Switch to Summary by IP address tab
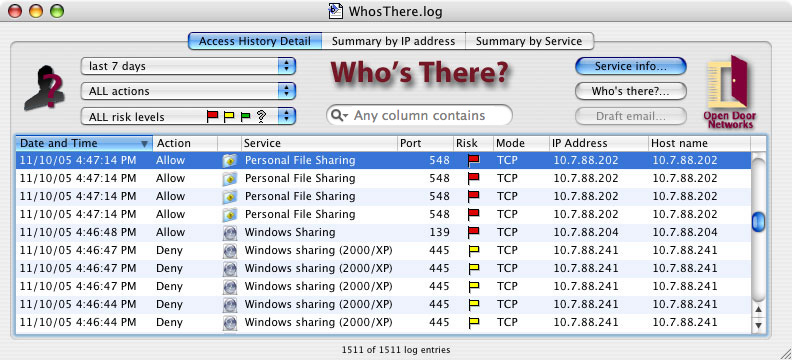Screen dimensions: 792x360 coord(393,41)
